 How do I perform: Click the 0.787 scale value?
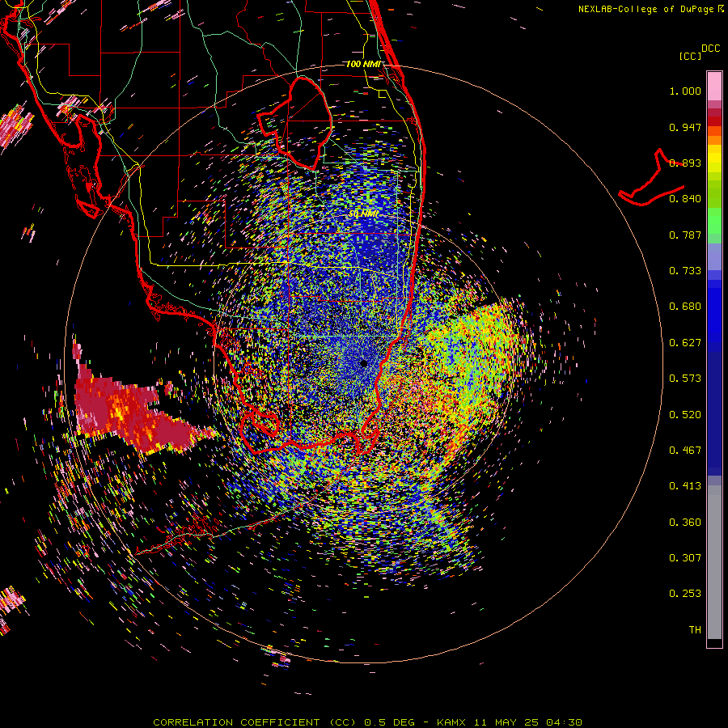tap(685, 235)
